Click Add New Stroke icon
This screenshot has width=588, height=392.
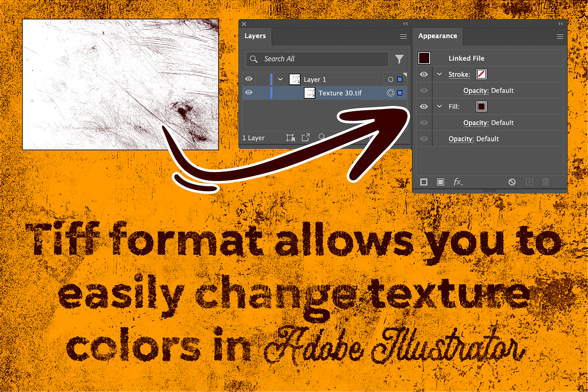424,182
